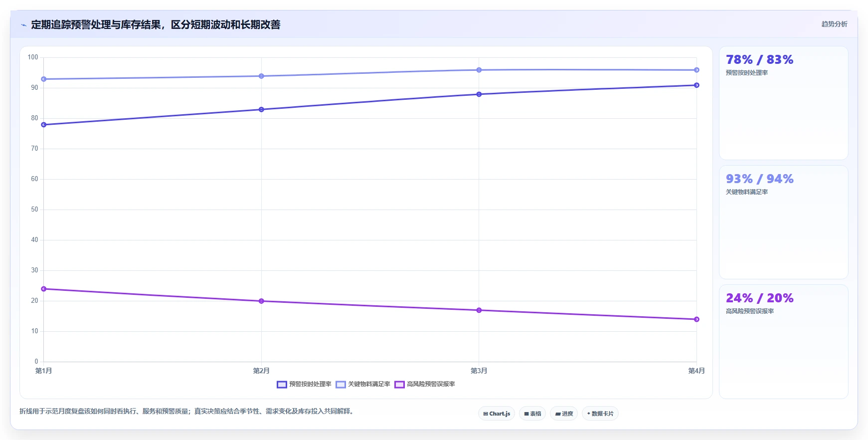Click 关键物料满足率 data point at 第4月
The width and height of the screenshot is (868, 440).
pyautogui.click(x=696, y=70)
